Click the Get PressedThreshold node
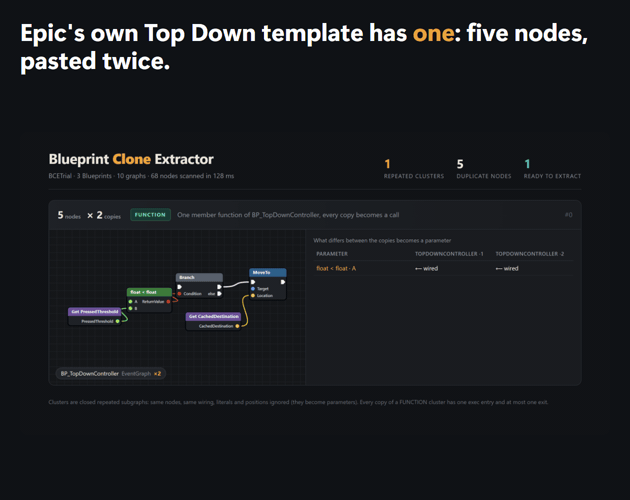Image resolution: width=630 pixels, height=500 pixels. click(95, 316)
